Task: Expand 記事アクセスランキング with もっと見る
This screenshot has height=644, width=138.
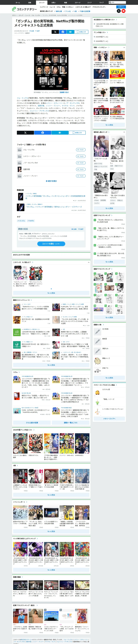Action: pos(109,262)
